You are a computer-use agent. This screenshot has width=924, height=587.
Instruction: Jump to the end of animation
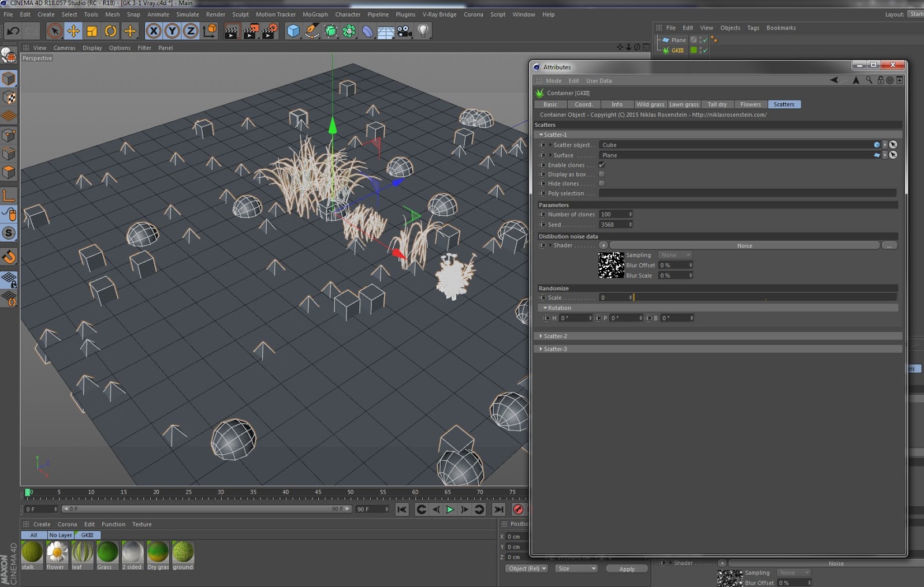point(498,509)
